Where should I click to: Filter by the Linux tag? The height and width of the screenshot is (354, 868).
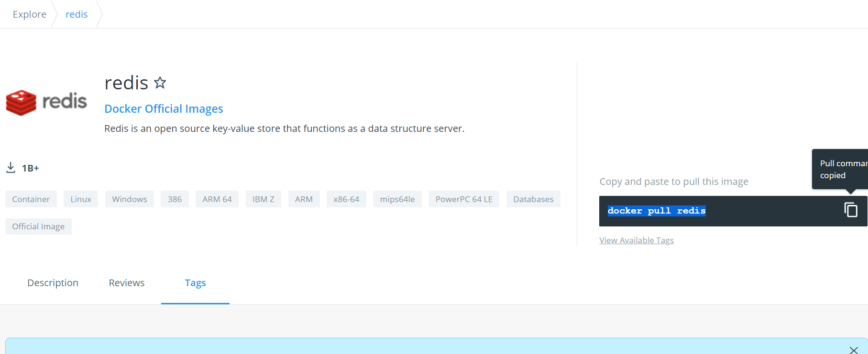(81, 199)
